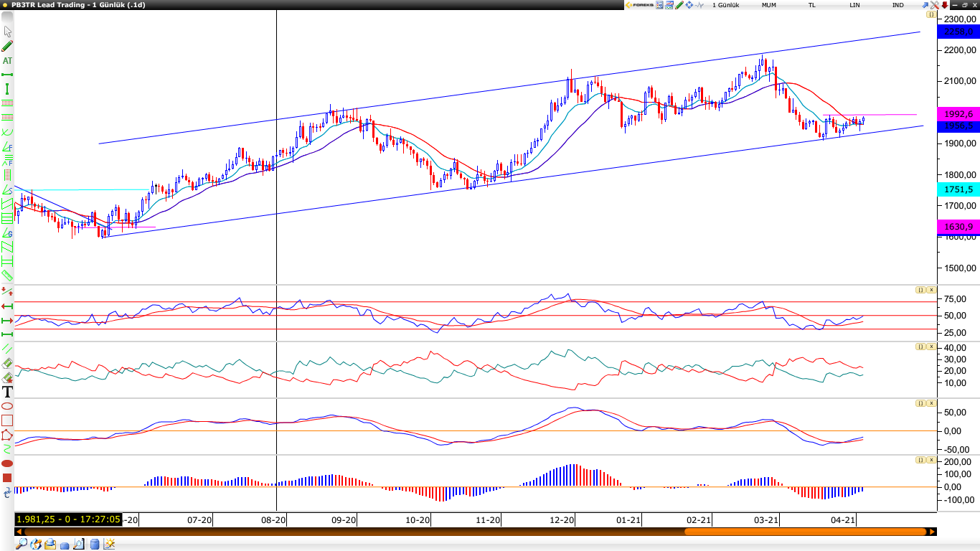Select the filled red ellipse tool
The height and width of the screenshot is (551, 980).
[7, 463]
